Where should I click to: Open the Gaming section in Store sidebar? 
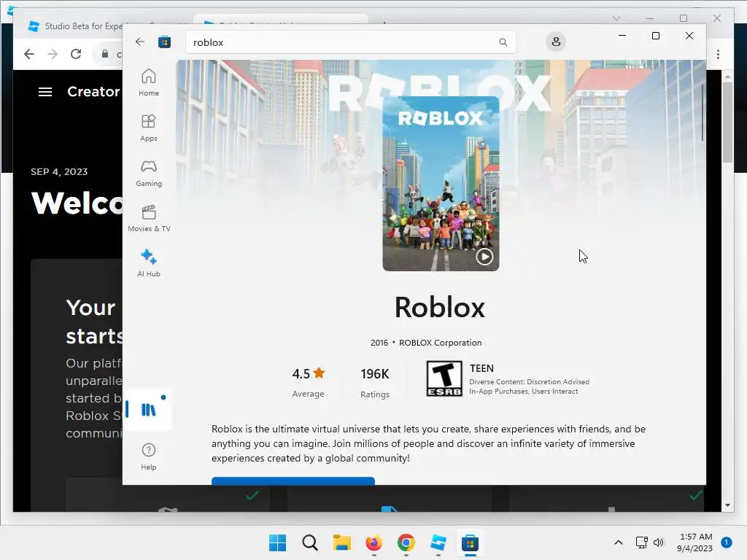pos(149,174)
